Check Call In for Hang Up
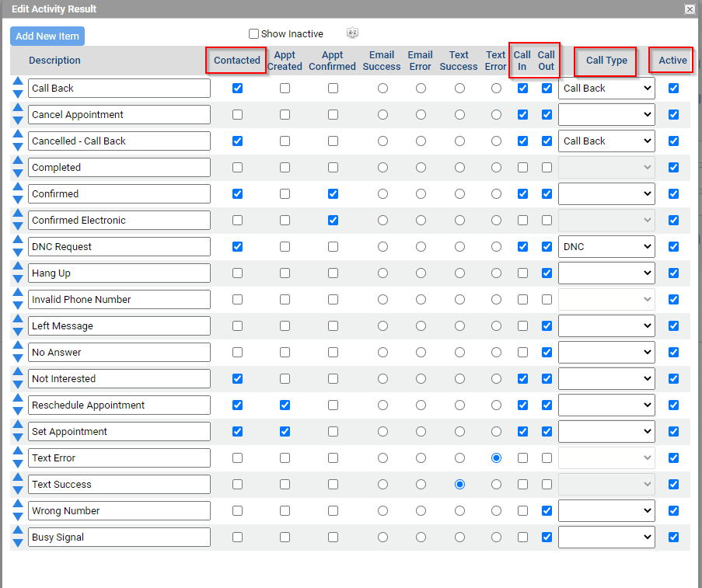The image size is (702, 588). 522,273
